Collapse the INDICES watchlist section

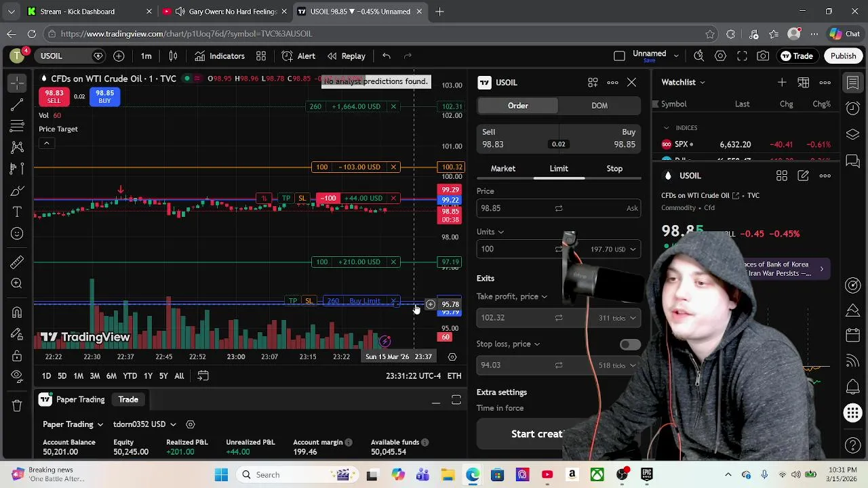point(666,128)
